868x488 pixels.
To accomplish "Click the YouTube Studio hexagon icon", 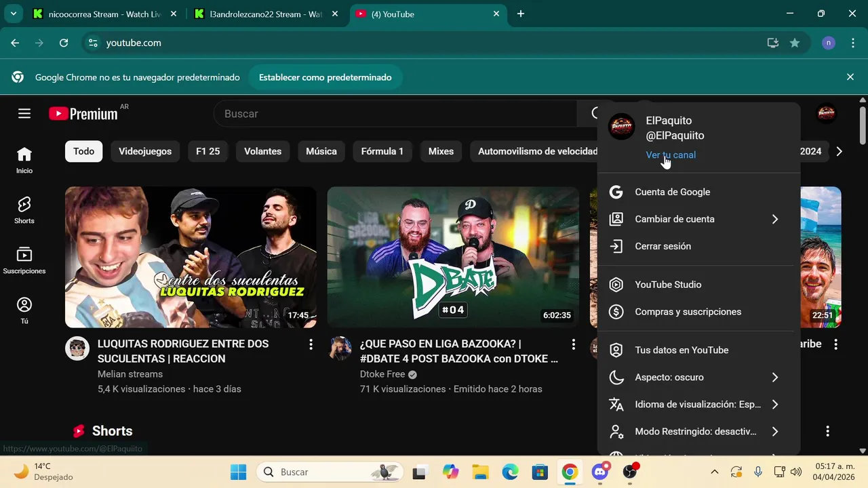I will (x=616, y=285).
